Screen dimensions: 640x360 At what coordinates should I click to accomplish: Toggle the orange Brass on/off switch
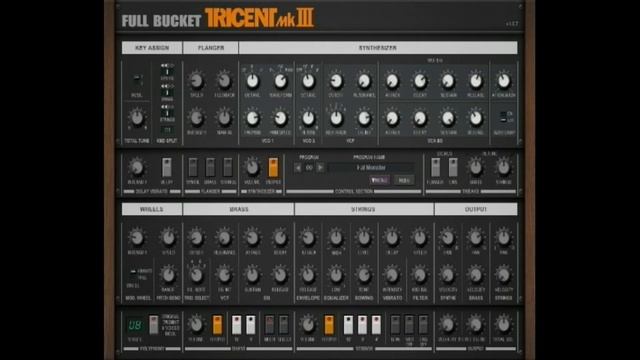pos(217,325)
